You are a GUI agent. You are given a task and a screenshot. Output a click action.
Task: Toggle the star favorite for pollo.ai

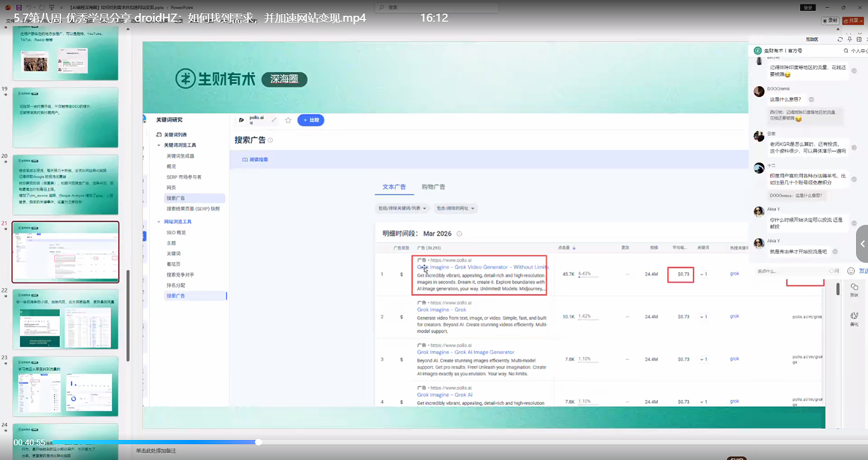[288, 120]
